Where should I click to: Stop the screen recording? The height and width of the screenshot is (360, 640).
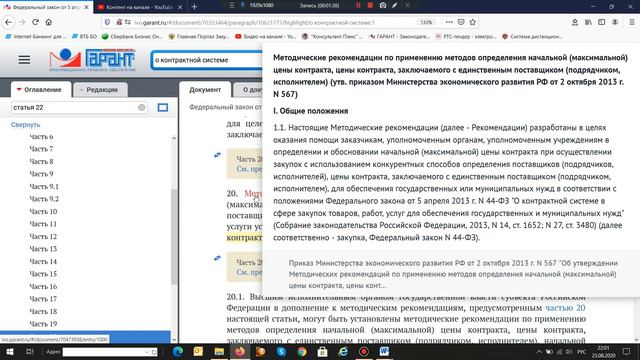(x=370, y=5)
